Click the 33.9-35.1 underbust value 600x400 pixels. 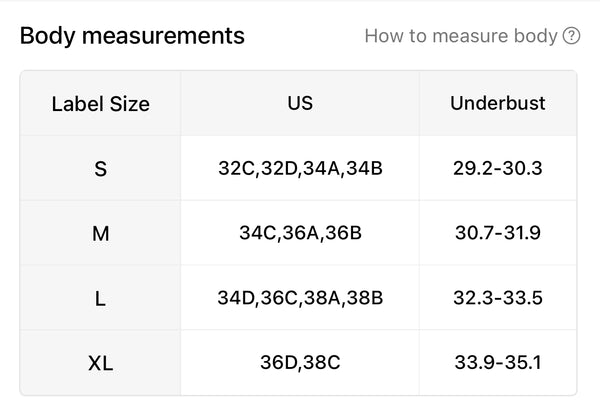[498, 362]
